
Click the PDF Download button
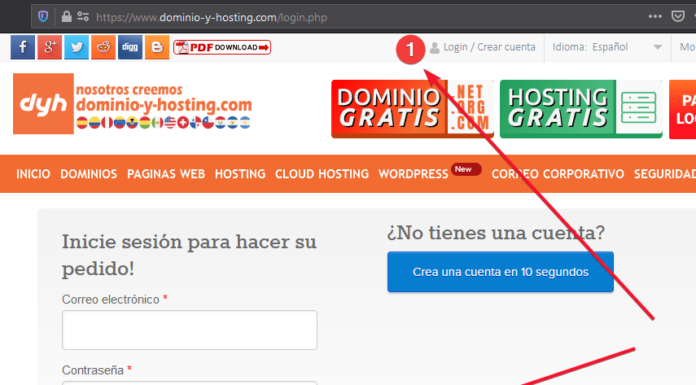pos(222,47)
